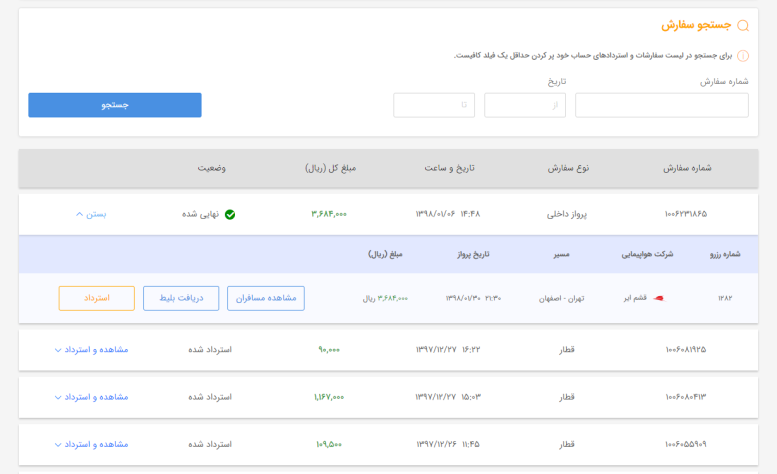The width and height of the screenshot is (777, 474).
Task: Expand مشاهده و استرداد for order ۱۰۰۶۰۸۰۴۱۳
Action: [91, 397]
